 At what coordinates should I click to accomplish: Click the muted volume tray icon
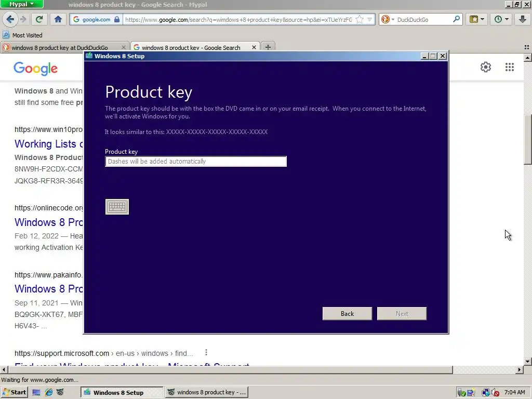pos(495,393)
